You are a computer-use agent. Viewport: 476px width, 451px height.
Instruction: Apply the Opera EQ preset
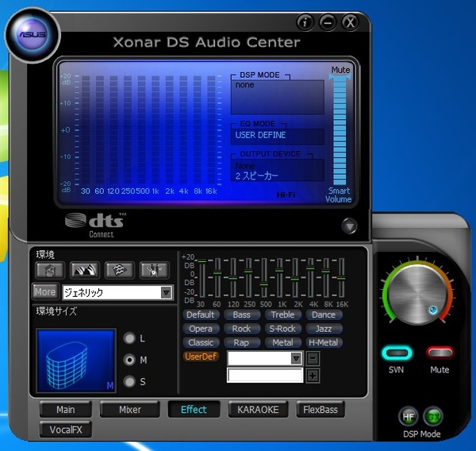201,329
